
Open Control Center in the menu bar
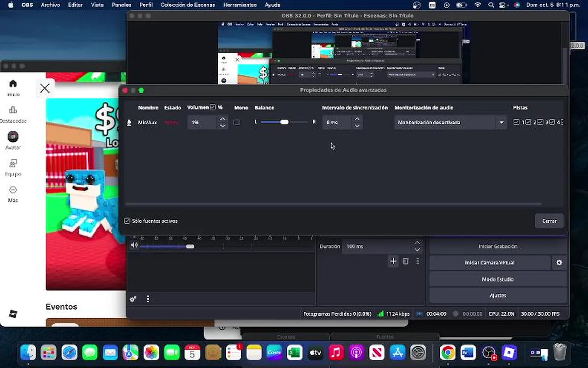pos(503,5)
